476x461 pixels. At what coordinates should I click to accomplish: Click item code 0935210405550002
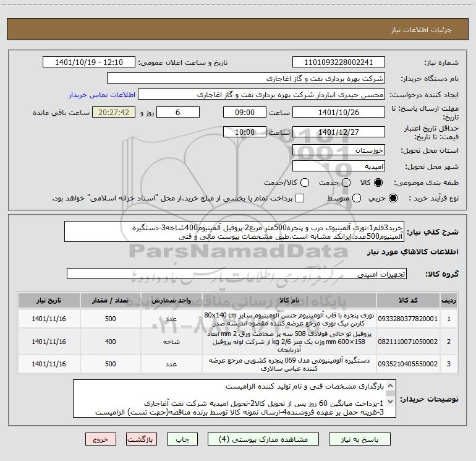click(x=408, y=364)
